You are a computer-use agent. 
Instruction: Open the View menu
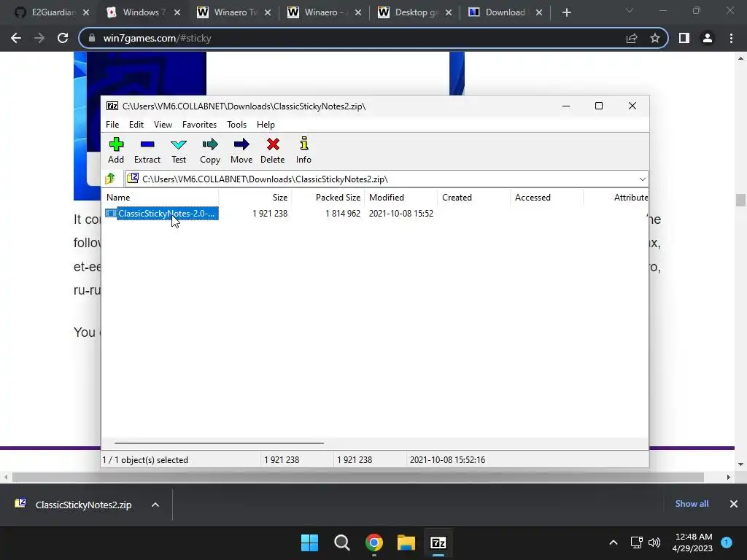coord(163,124)
